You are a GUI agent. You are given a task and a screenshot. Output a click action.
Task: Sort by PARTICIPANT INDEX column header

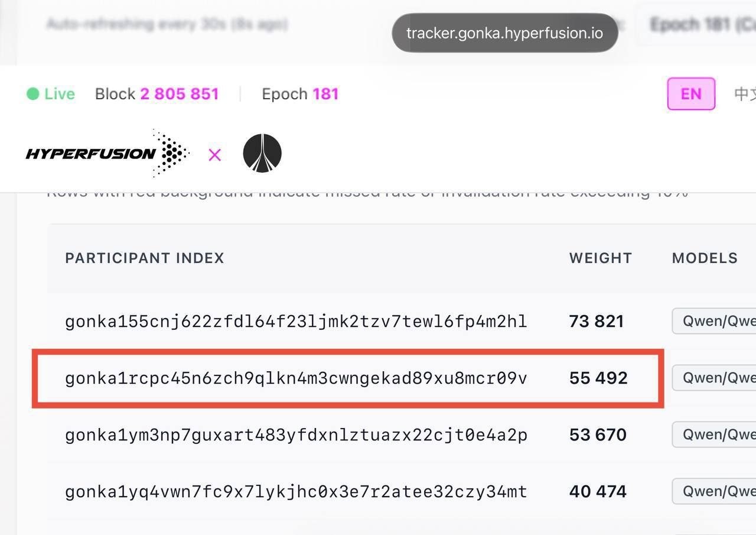pyautogui.click(x=145, y=258)
